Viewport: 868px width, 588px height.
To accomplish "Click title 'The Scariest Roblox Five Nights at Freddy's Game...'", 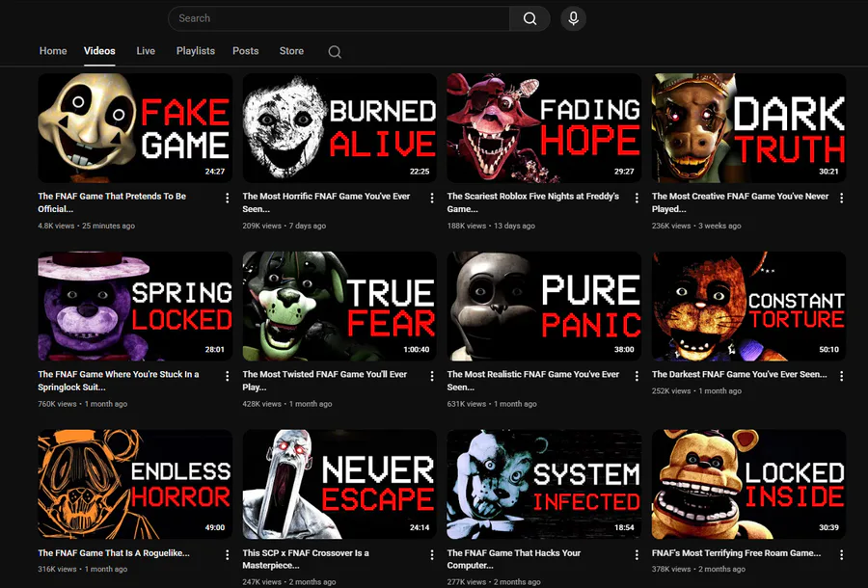I will click(533, 202).
